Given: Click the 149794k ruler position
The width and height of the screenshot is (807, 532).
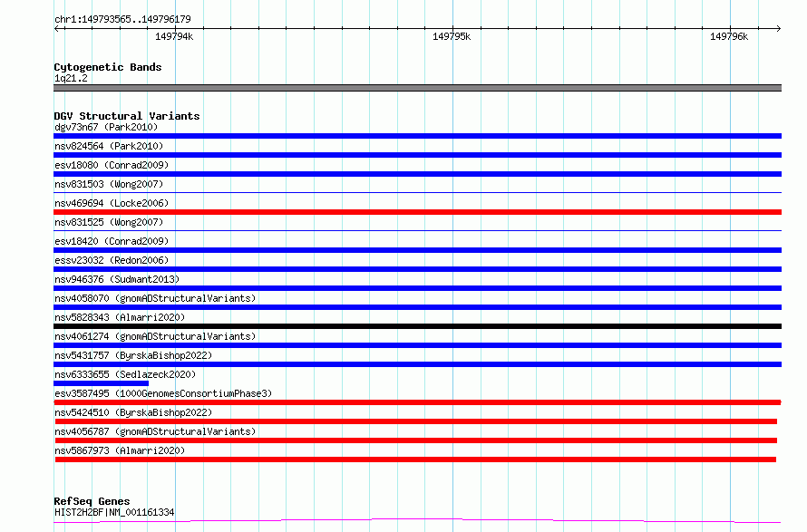Looking at the screenshot, I should [174, 36].
